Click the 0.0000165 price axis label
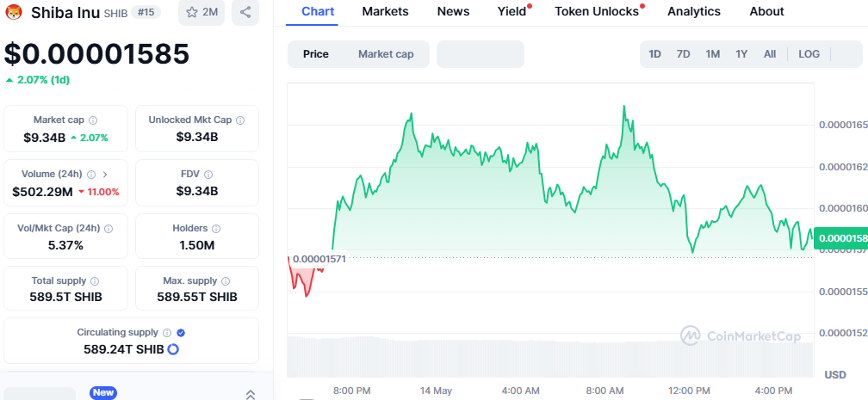The image size is (868, 400). pos(844,125)
